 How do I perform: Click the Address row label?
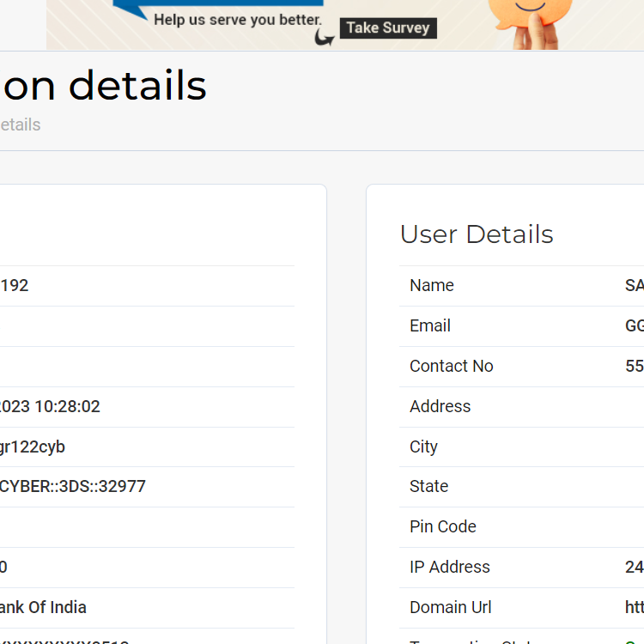(440, 407)
